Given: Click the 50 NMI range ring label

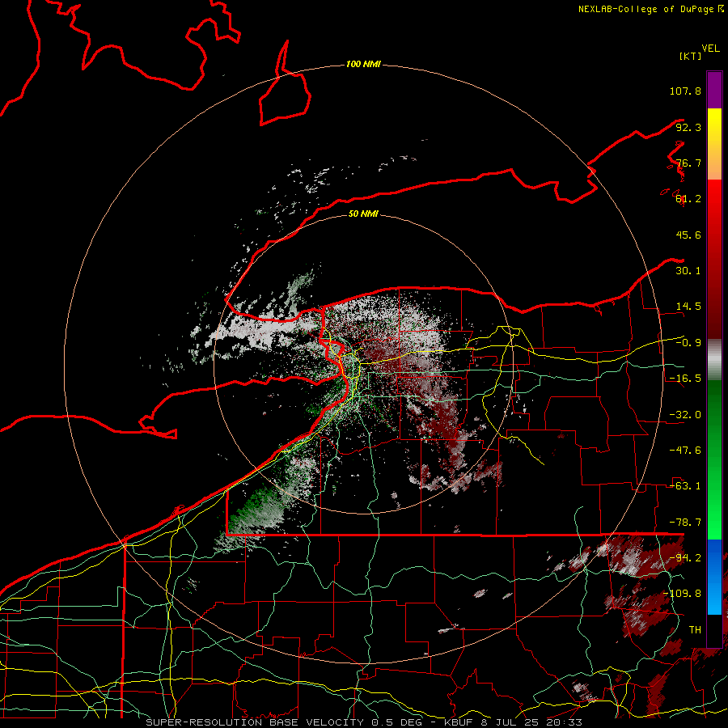Looking at the screenshot, I should pyautogui.click(x=363, y=214).
